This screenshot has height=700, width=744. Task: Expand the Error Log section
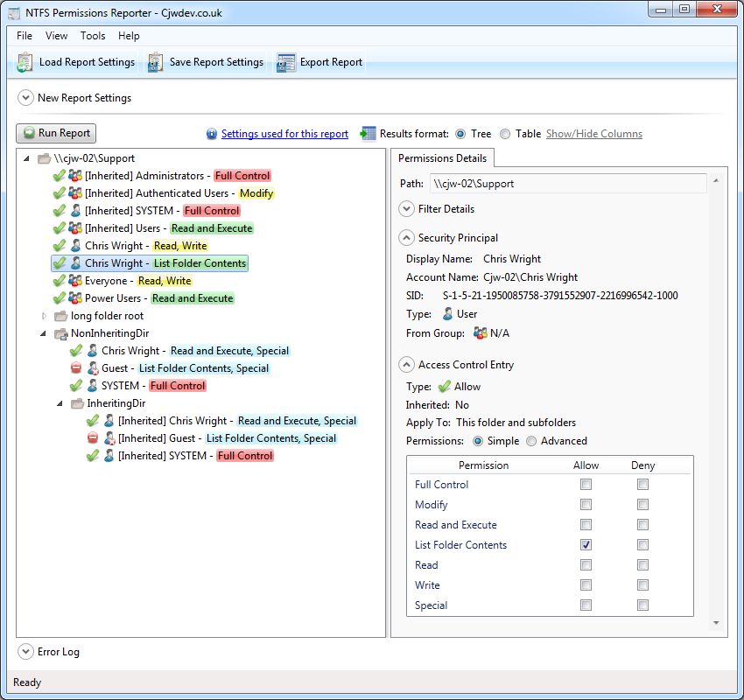25,652
